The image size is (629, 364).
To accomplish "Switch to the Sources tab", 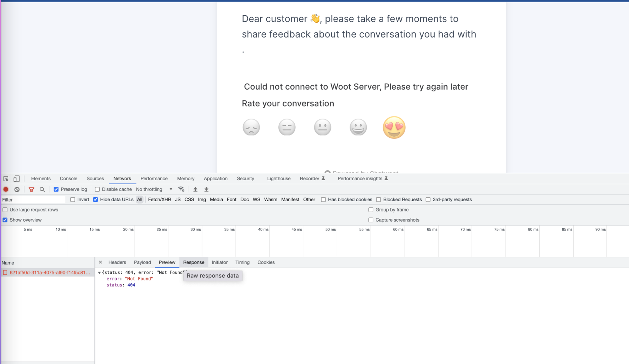I will 95,179.
